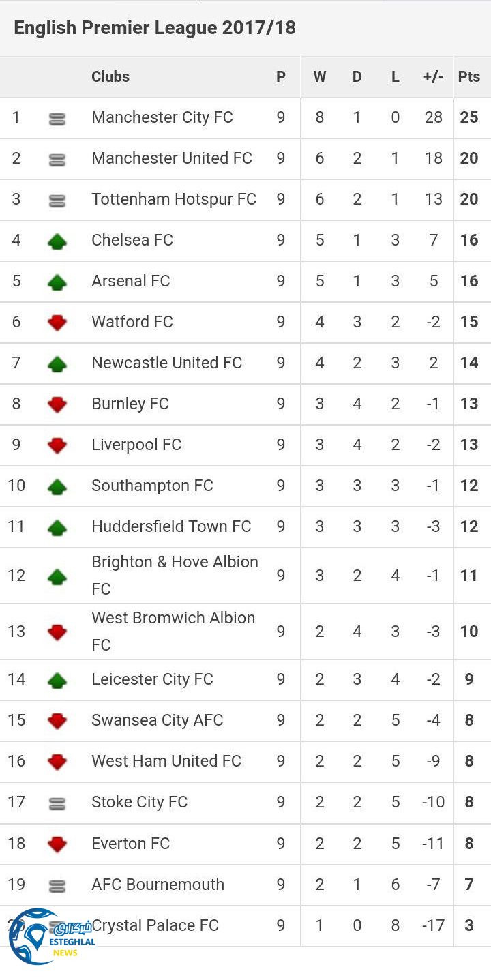
Task: Click the +/- goal difference column header
Action: (x=433, y=76)
